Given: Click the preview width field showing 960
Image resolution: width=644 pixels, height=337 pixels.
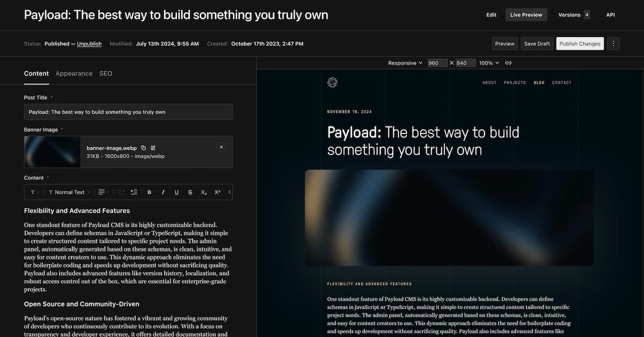Looking at the screenshot, I should click(437, 63).
